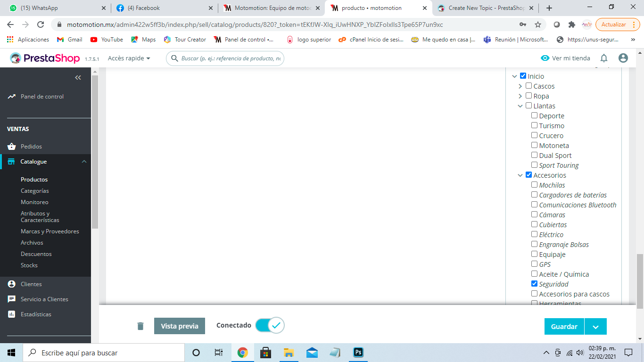
Task: Bookmark this page with the star icon
Action: point(538,25)
